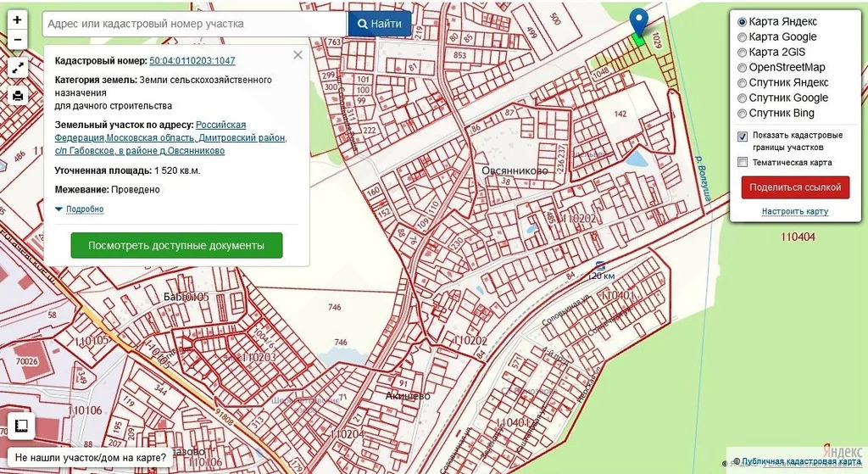Choose OpenStreetMap as base map
This screenshot has height=474, width=868.
coord(743,68)
